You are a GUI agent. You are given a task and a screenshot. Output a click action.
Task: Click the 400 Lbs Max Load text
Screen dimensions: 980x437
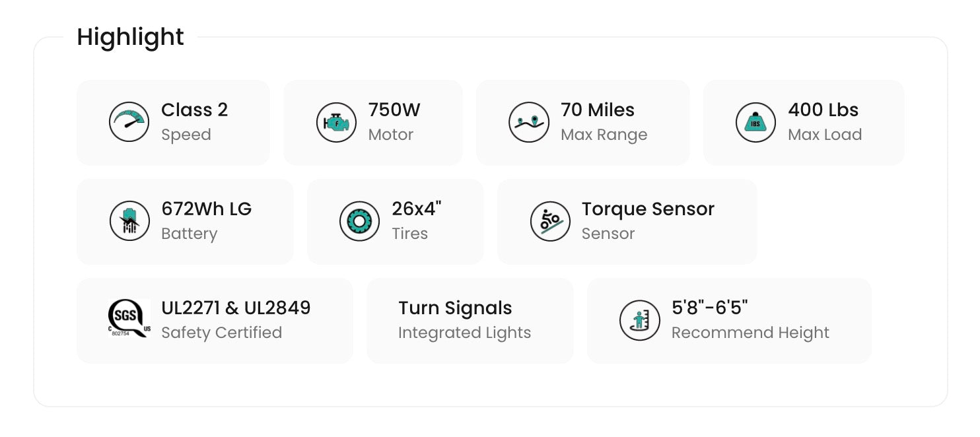824,122
